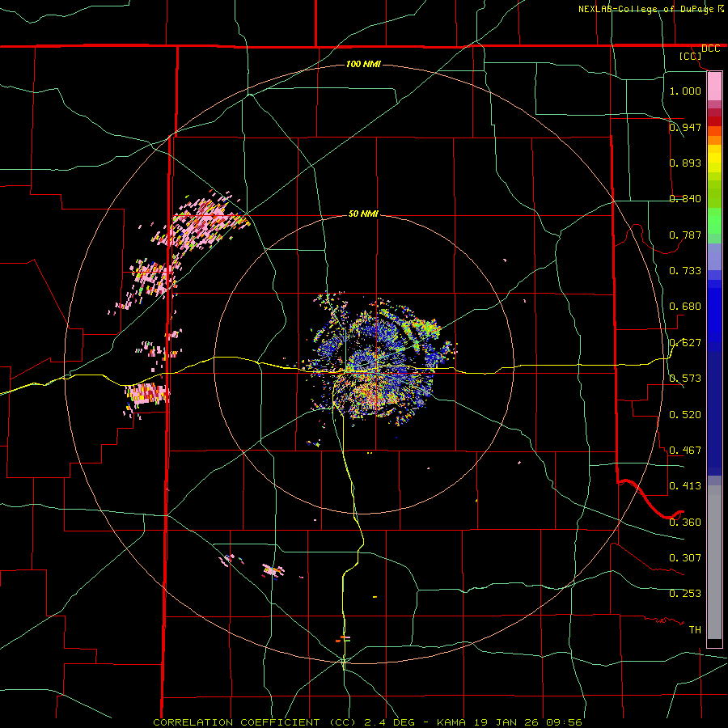
Task: Select the 0.733 scale value
Action: click(685, 270)
